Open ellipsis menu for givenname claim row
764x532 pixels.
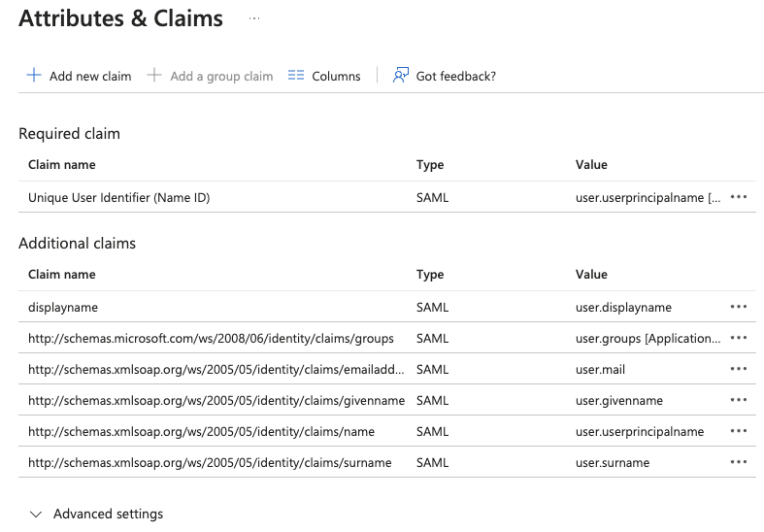coord(739,400)
